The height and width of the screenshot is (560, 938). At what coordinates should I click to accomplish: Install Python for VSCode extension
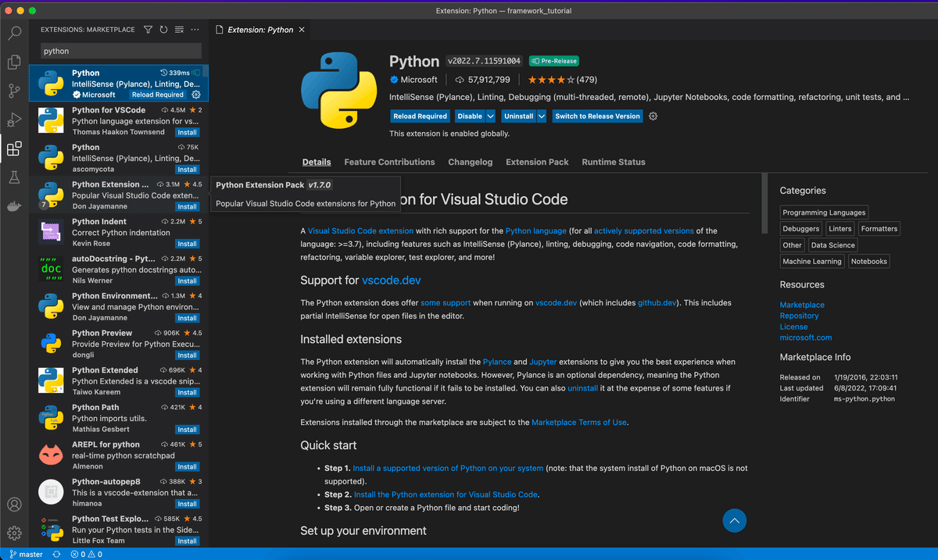pyautogui.click(x=187, y=133)
